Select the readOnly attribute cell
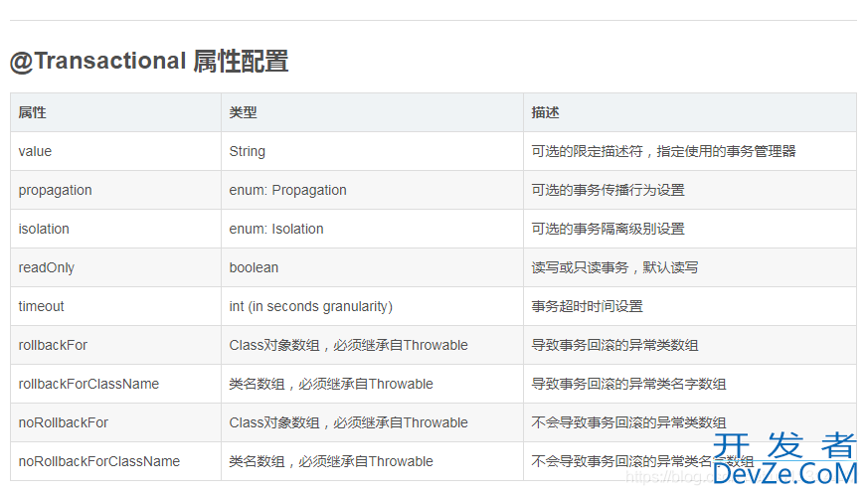 (46, 267)
